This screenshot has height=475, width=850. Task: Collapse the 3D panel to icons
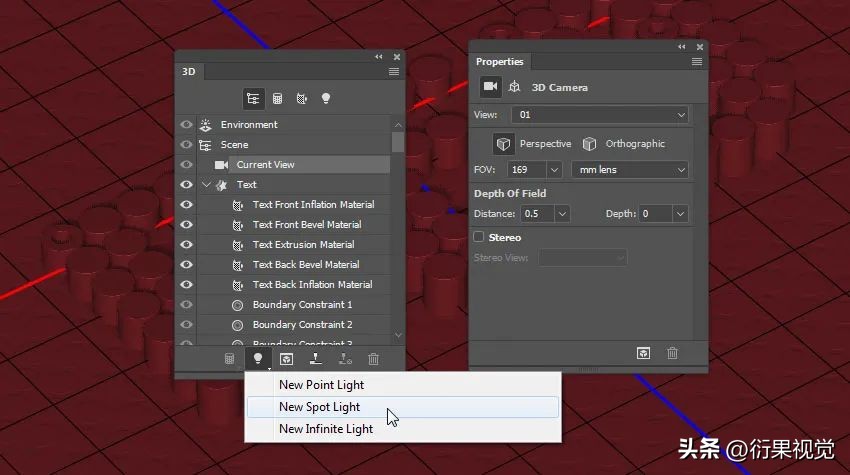(x=379, y=56)
